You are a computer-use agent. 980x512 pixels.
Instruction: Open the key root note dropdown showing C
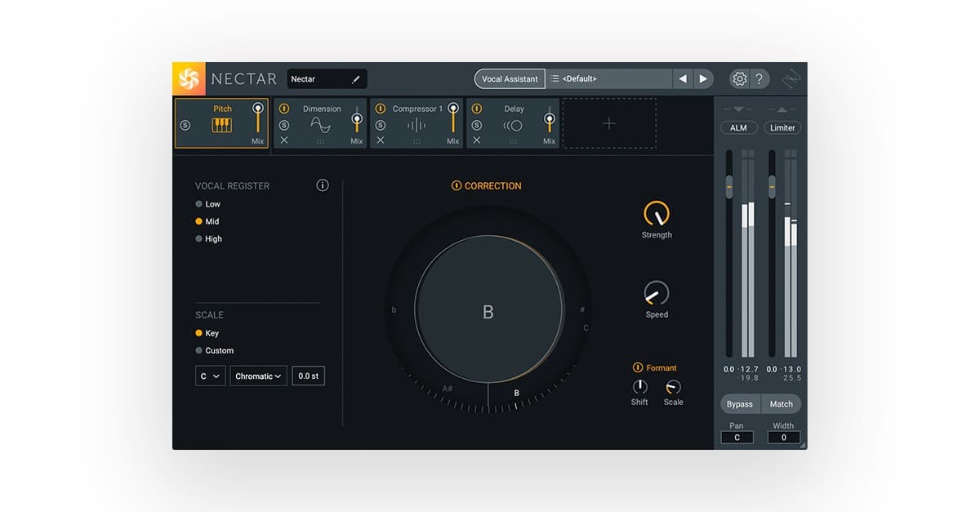210,376
